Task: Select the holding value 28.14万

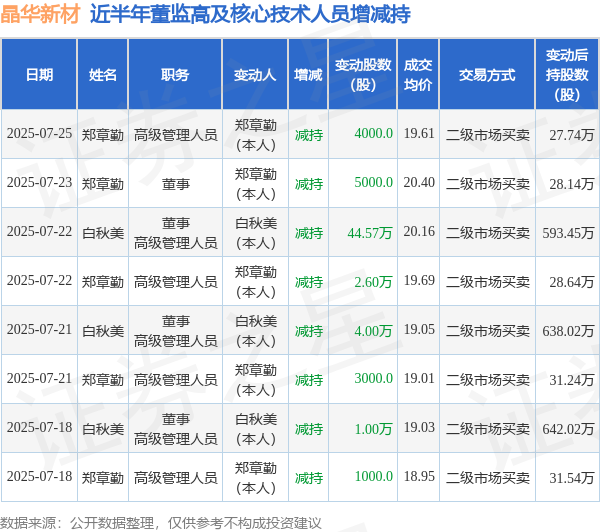Action: point(572,184)
